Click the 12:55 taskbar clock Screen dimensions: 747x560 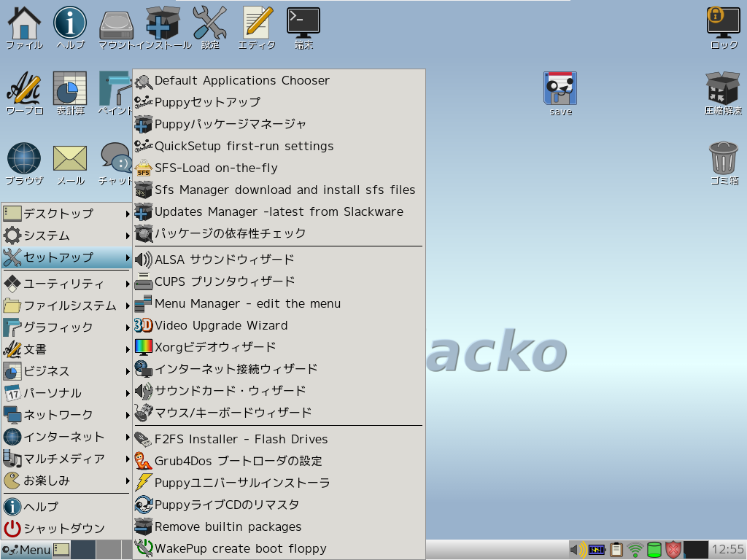(x=727, y=550)
